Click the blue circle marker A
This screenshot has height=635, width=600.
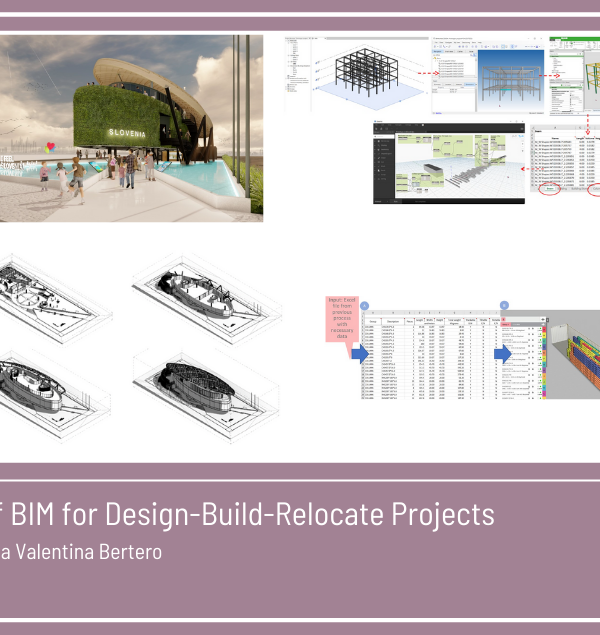point(365,305)
